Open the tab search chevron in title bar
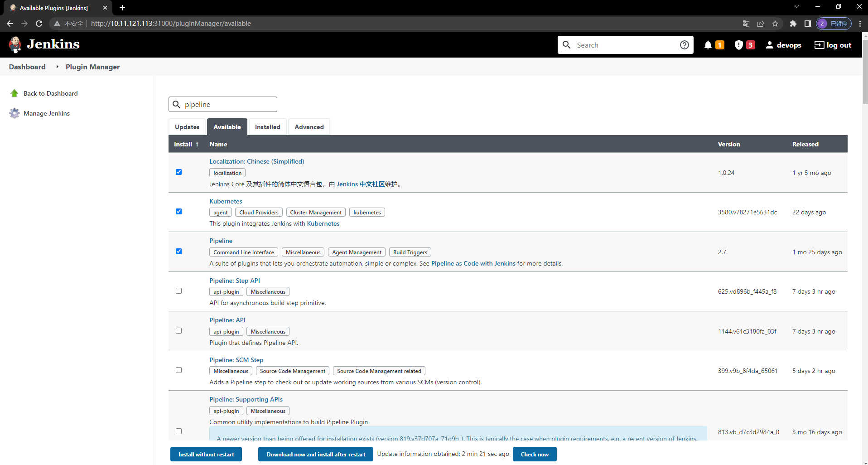This screenshot has height=465, width=868. coord(797,7)
